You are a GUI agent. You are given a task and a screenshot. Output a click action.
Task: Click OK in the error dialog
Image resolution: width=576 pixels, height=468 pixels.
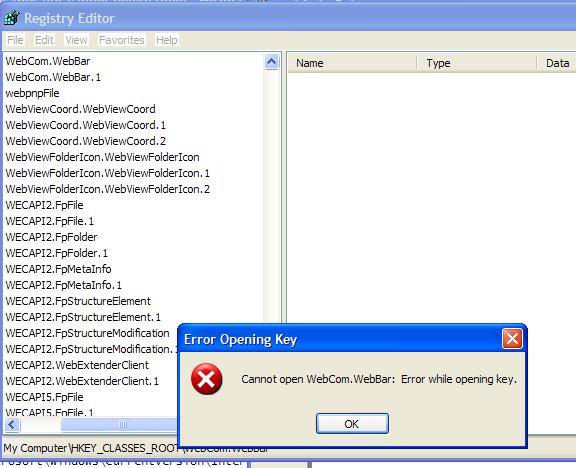click(x=352, y=424)
